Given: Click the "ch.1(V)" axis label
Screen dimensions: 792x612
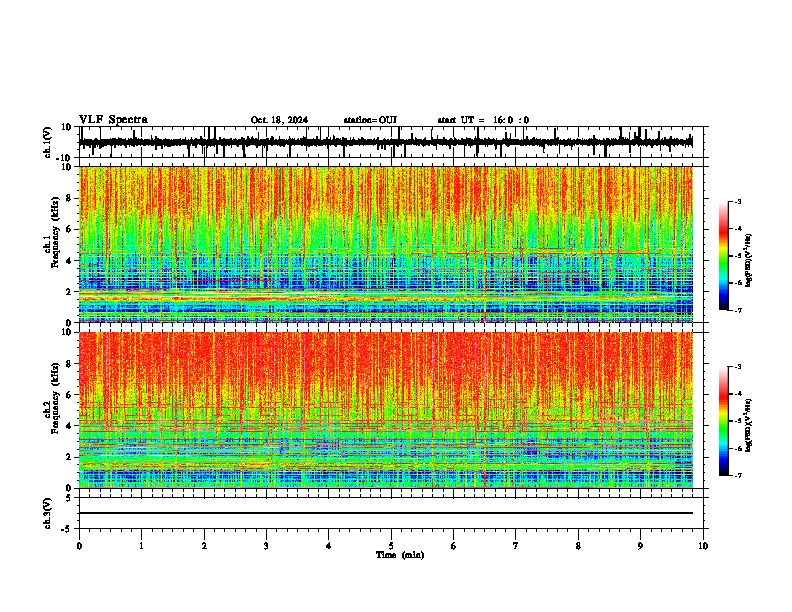Looking at the screenshot, I should (x=48, y=142).
